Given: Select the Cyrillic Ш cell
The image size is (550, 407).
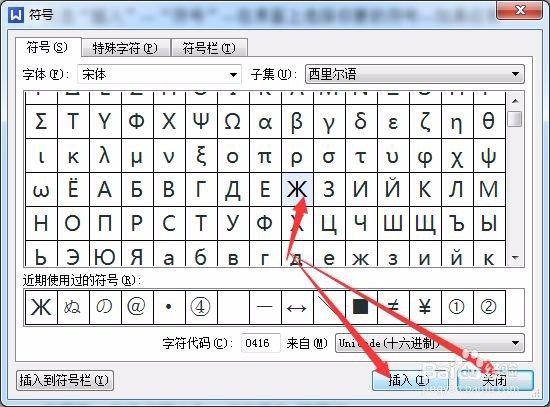Looking at the screenshot, I should point(393,223).
